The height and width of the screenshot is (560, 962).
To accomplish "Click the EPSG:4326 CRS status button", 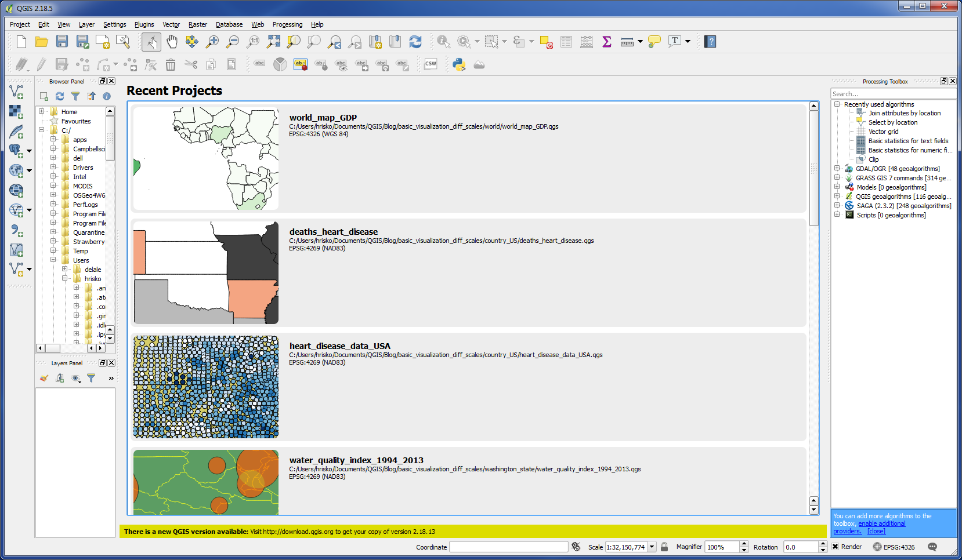I will pyautogui.click(x=894, y=547).
